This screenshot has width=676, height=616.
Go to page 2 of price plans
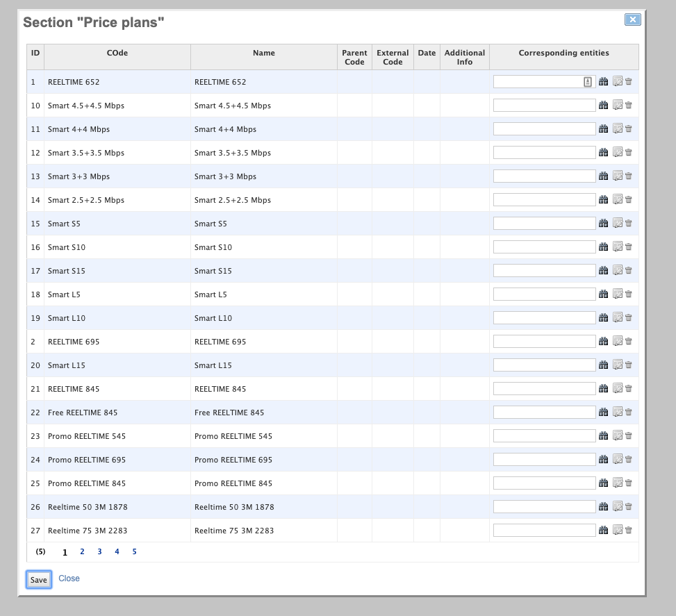[82, 551]
